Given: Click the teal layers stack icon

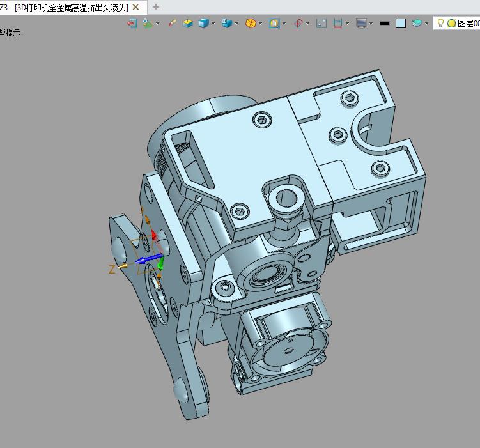Looking at the screenshot, I should point(417,23).
